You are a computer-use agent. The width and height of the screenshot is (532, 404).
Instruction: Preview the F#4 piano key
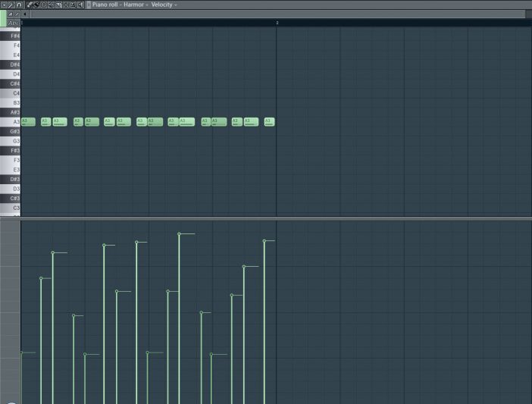tap(10, 36)
